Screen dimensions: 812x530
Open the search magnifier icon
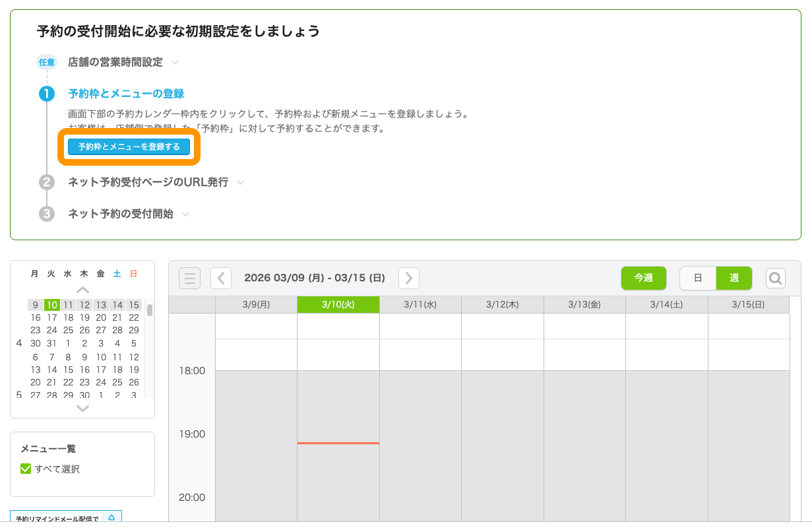[x=776, y=278]
